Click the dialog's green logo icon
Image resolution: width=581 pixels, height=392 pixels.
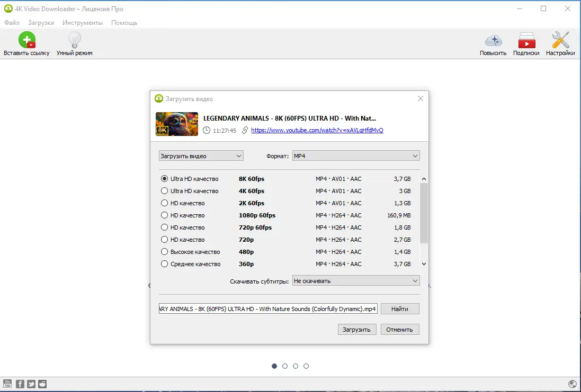click(x=158, y=99)
